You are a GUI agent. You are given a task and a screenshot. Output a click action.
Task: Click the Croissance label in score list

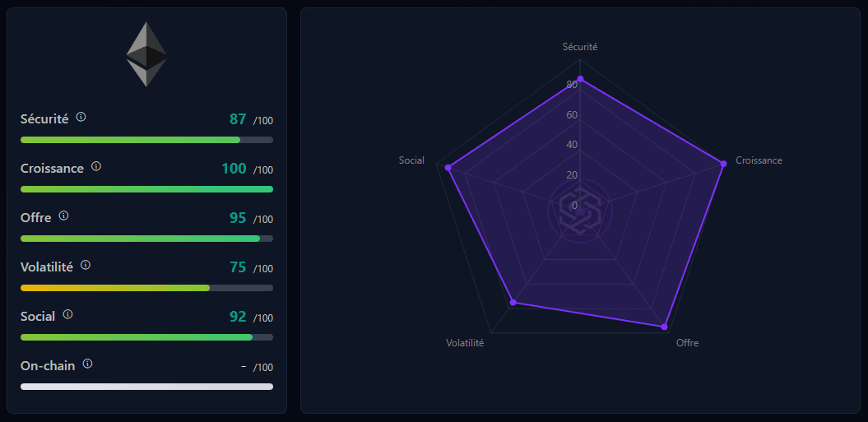(52, 168)
